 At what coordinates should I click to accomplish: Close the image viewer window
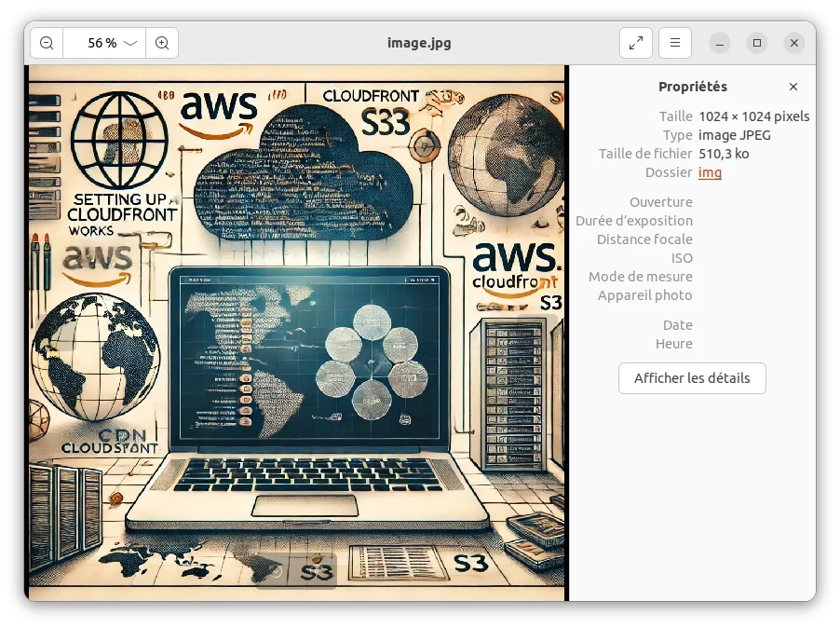click(x=794, y=43)
